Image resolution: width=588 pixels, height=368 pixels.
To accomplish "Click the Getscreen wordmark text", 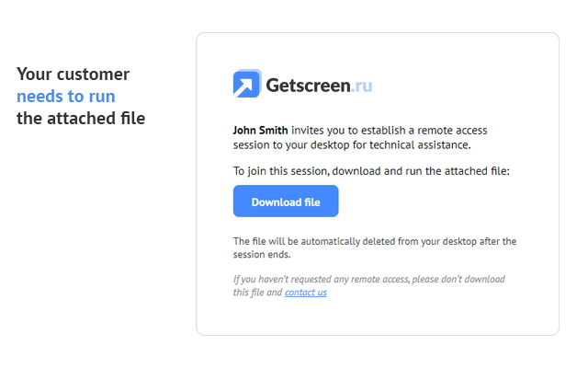I will point(309,86).
